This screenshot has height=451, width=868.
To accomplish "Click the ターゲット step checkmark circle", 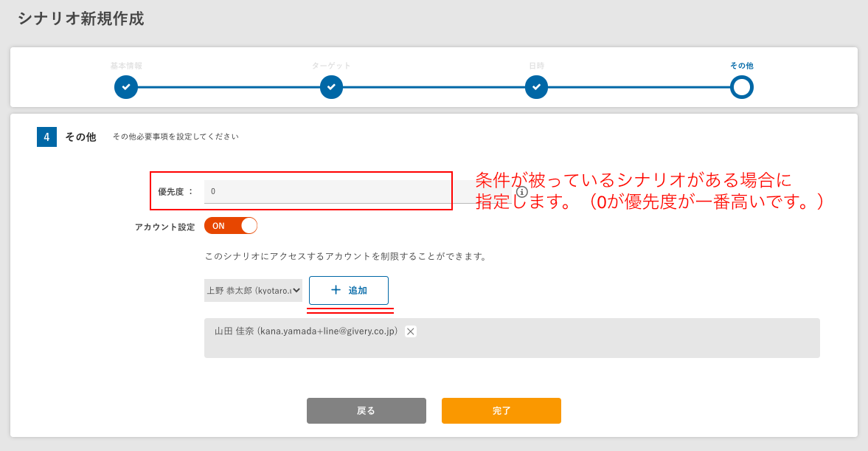I will click(331, 87).
